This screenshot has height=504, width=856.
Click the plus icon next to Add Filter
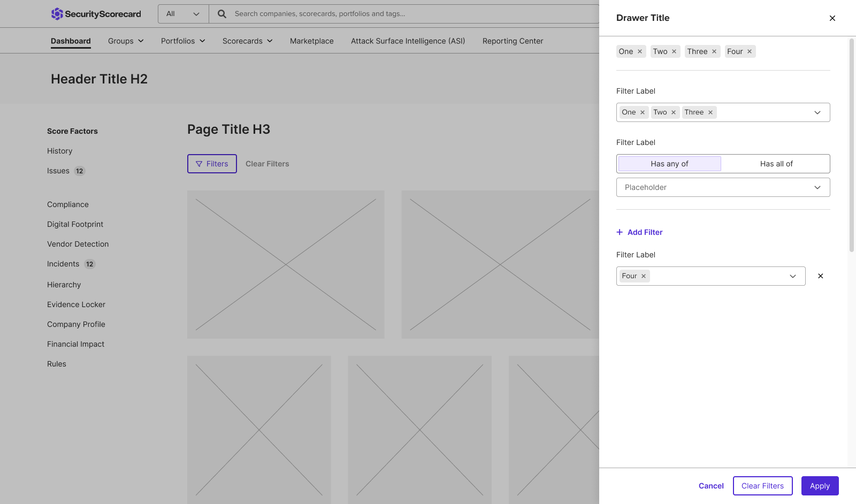click(x=620, y=232)
